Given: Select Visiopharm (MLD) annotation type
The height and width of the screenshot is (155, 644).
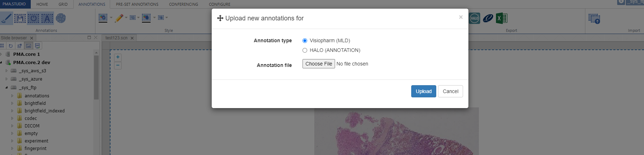Looking at the screenshot, I should (x=305, y=41).
